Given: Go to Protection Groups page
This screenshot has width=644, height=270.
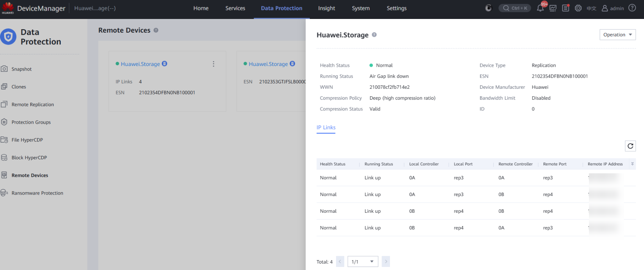Looking at the screenshot, I should click(31, 122).
